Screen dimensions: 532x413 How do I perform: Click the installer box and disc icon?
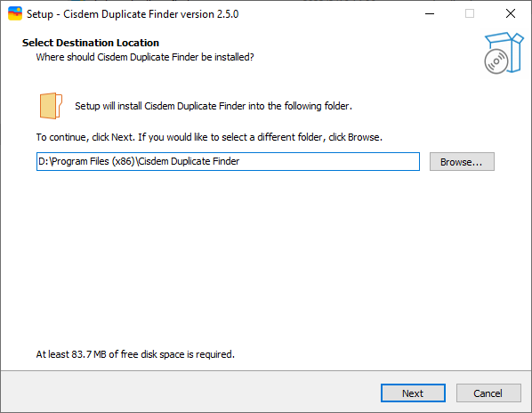504,53
